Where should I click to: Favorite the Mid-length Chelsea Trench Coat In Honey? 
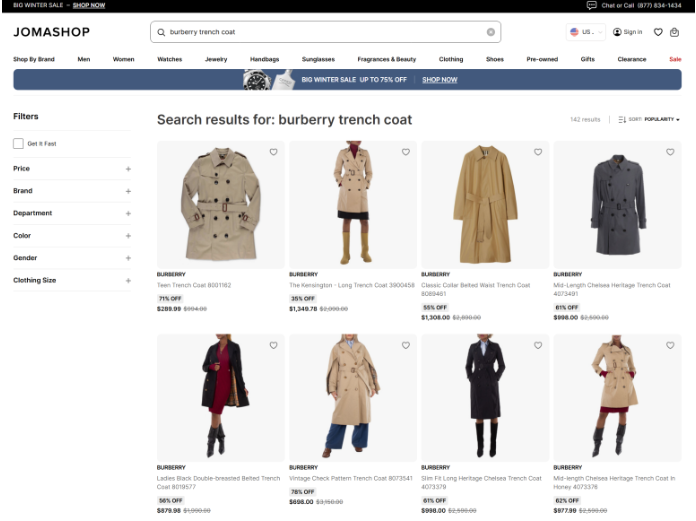[670, 345]
